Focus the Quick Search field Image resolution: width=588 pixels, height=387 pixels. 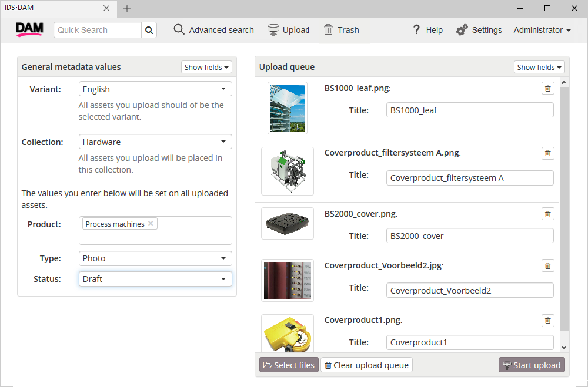(x=98, y=30)
